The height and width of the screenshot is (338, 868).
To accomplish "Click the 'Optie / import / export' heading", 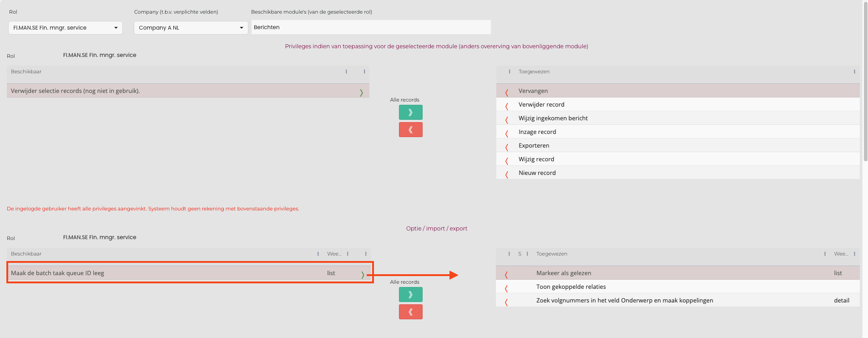I will (x=436, y=228).
